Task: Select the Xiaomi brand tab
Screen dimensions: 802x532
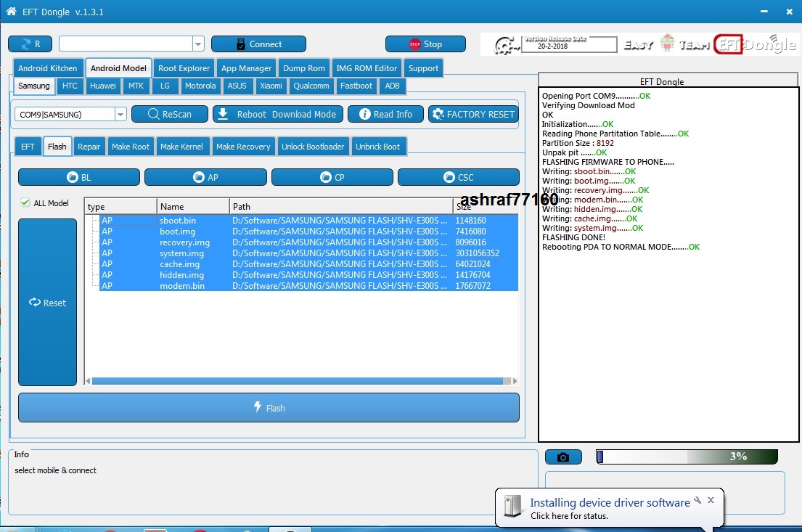Action: click(271, 86)
